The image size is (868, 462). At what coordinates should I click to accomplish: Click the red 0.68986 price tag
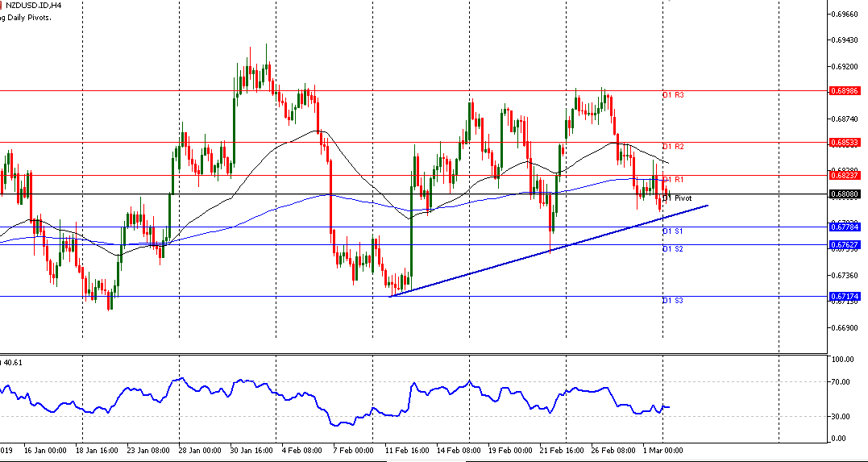pos(844,90)
